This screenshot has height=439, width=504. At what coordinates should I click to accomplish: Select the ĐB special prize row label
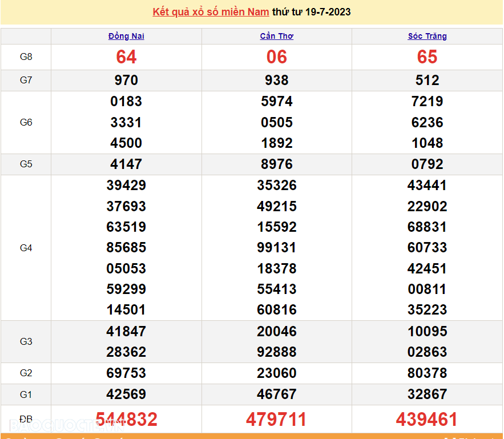[x=26, y=420]
